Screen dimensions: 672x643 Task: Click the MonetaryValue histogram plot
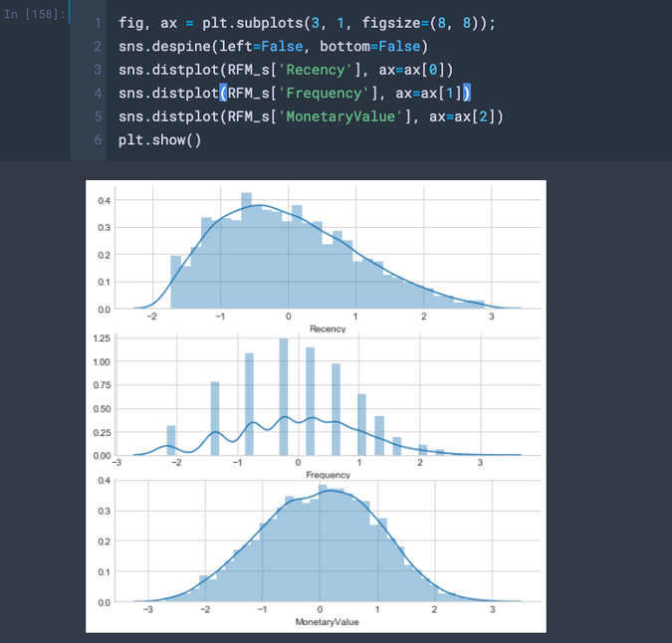click(328, 540)
